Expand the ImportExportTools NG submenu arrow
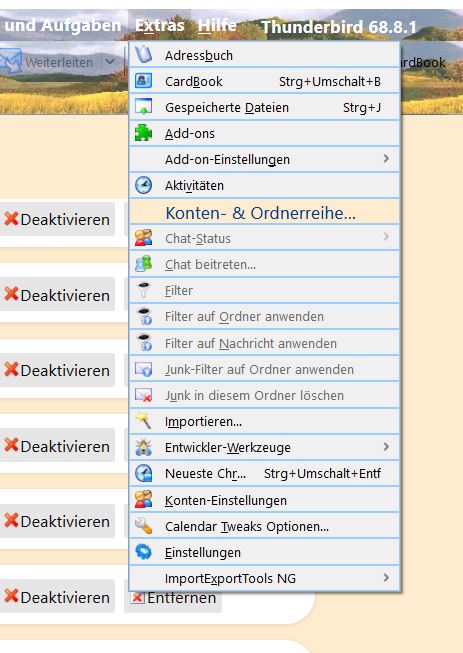Image resolution: width=463 pixels, height=653 pixels. (386, 577)
